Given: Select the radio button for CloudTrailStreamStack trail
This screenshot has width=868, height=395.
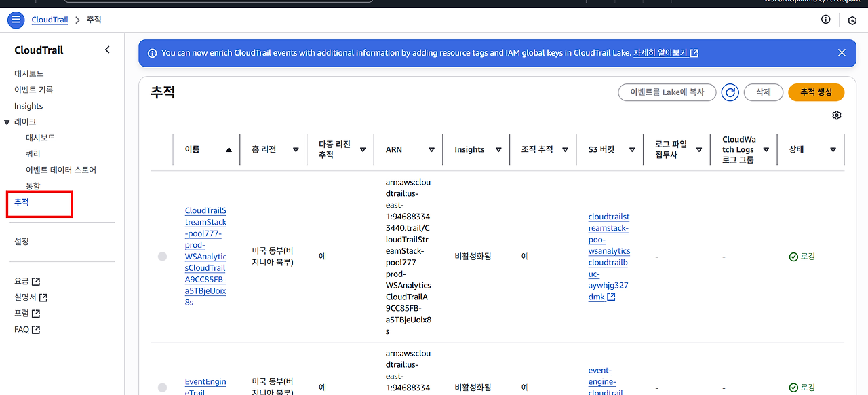Looking at the screenshot, I should 162,256.
